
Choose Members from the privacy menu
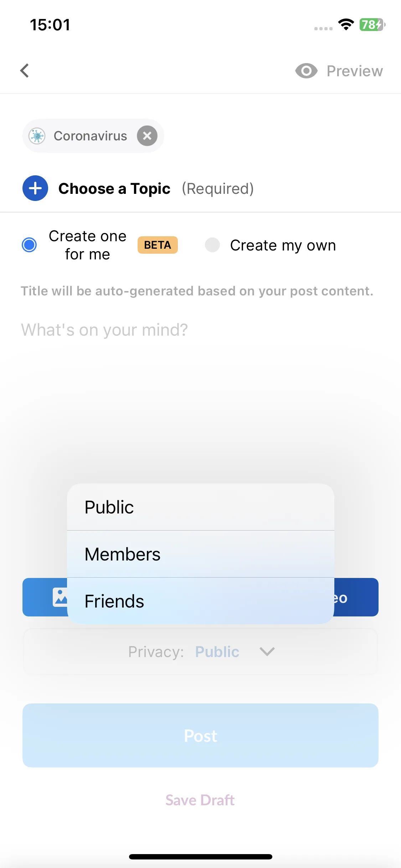click(x=201, y=554)
